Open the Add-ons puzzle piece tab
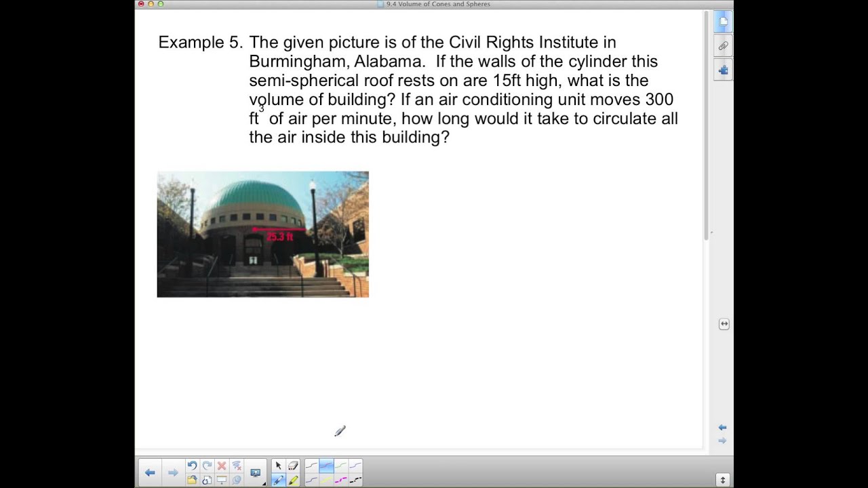 [x=723, y=70]
